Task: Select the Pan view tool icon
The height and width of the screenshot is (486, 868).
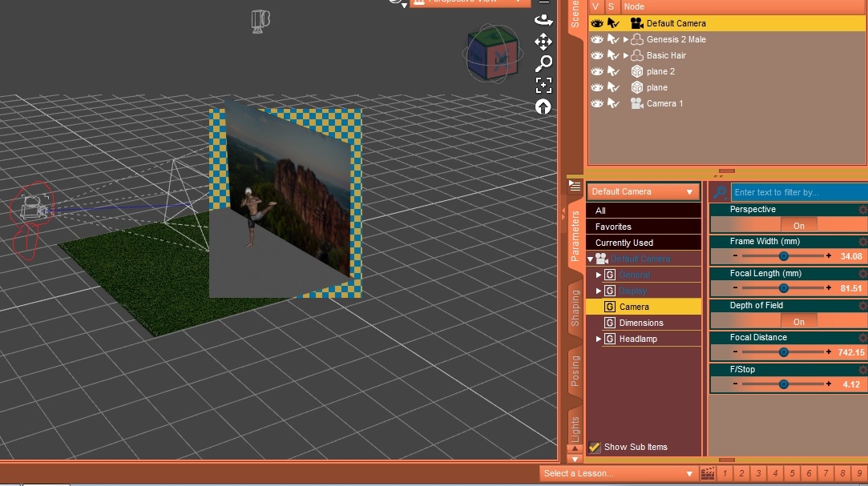Action: pos(542,40)
